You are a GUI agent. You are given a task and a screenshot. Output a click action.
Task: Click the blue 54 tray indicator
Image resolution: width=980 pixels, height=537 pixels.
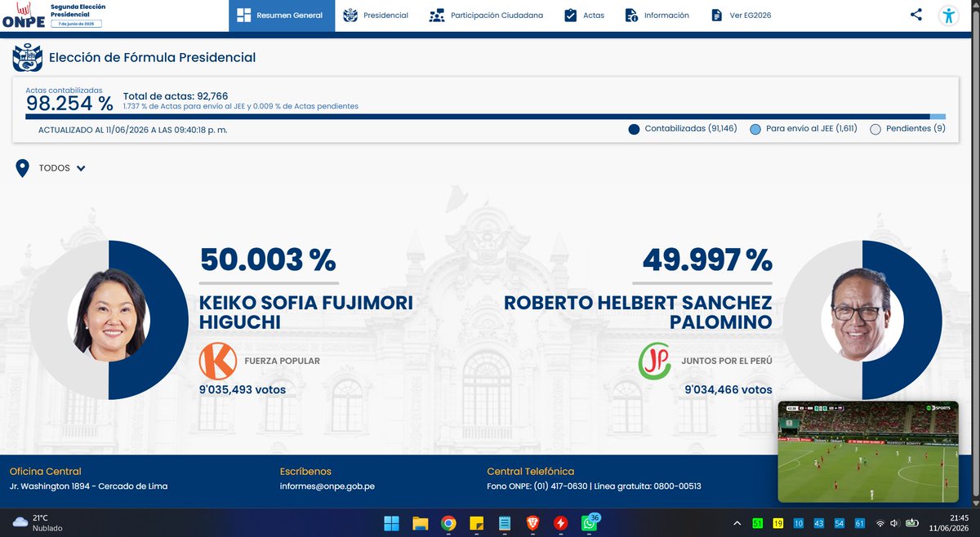tap(840, 523)
